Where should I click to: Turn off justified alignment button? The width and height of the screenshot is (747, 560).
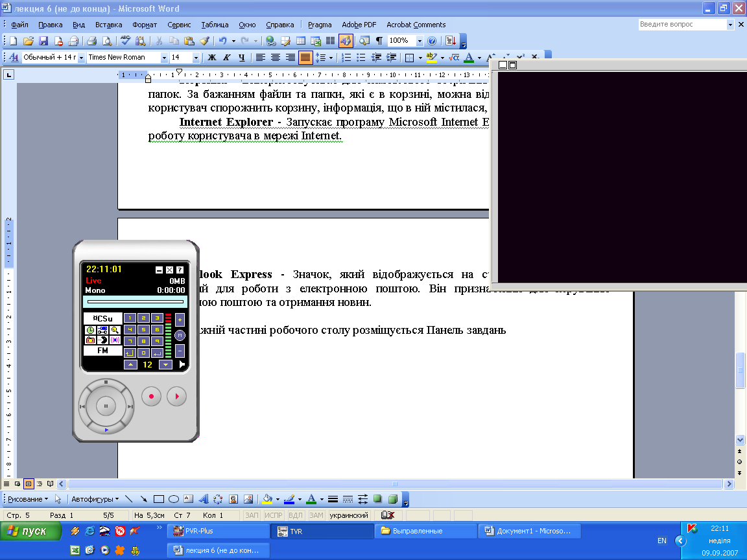click(305, 58)
